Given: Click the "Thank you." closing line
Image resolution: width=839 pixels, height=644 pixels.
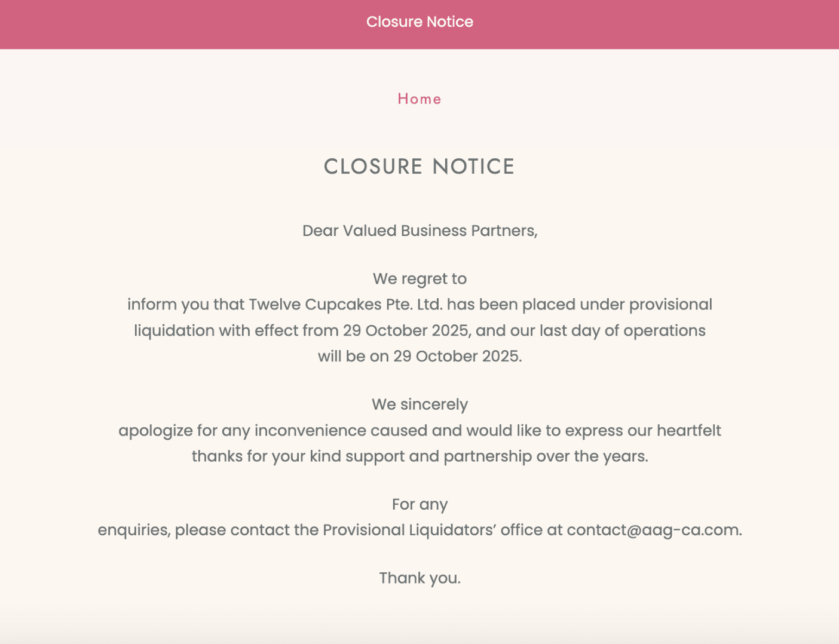Looking at the screenshot, I should pos(419,578).
